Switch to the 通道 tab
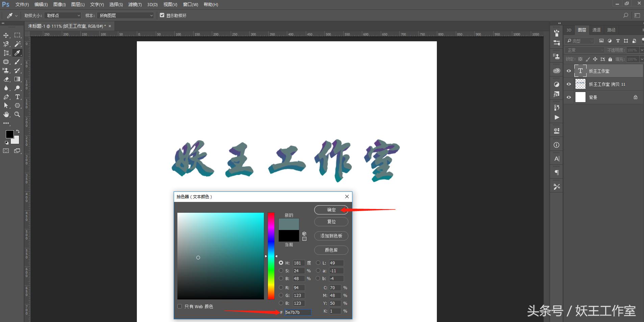 (x=596, y=30)
